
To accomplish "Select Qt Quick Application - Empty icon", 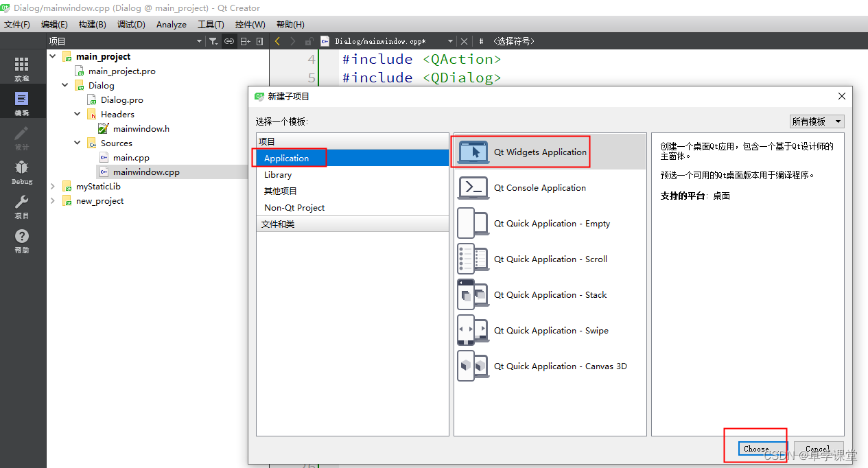I will (473, 224).
